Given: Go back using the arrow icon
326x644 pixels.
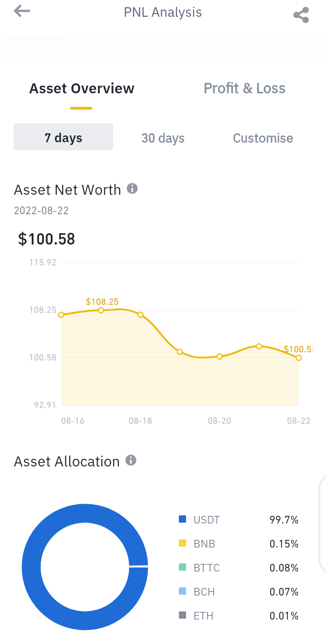Looking at the screenshot, I should coord(21,11).
